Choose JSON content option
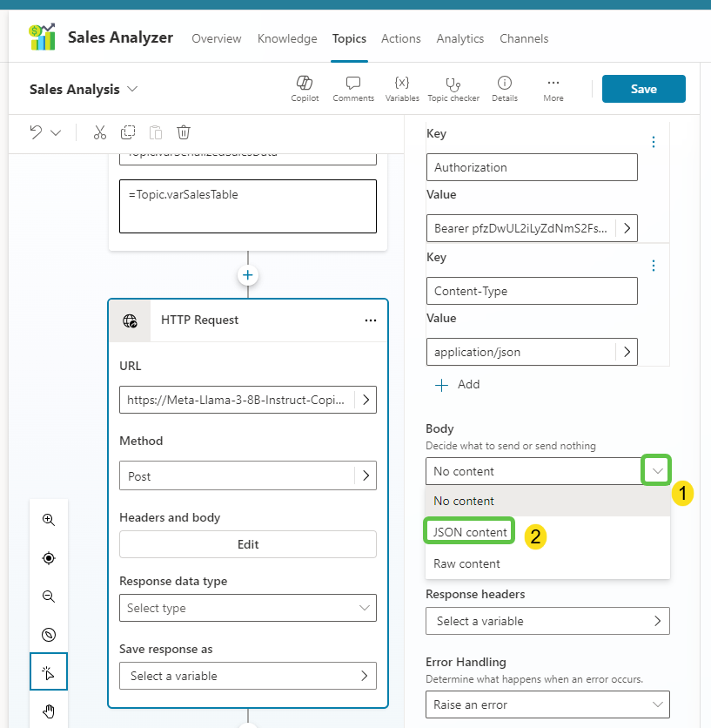711x728 pixels. (x=470, y=532)
